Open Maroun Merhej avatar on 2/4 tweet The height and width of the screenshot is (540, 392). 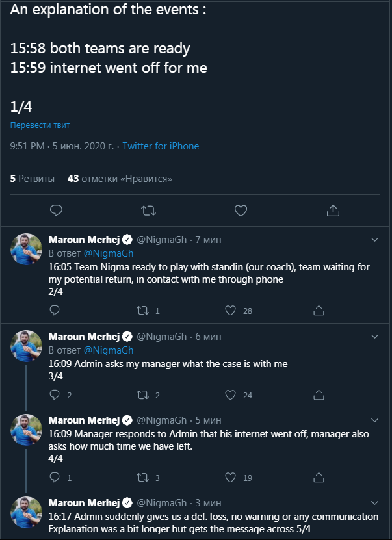pos(27,250)
